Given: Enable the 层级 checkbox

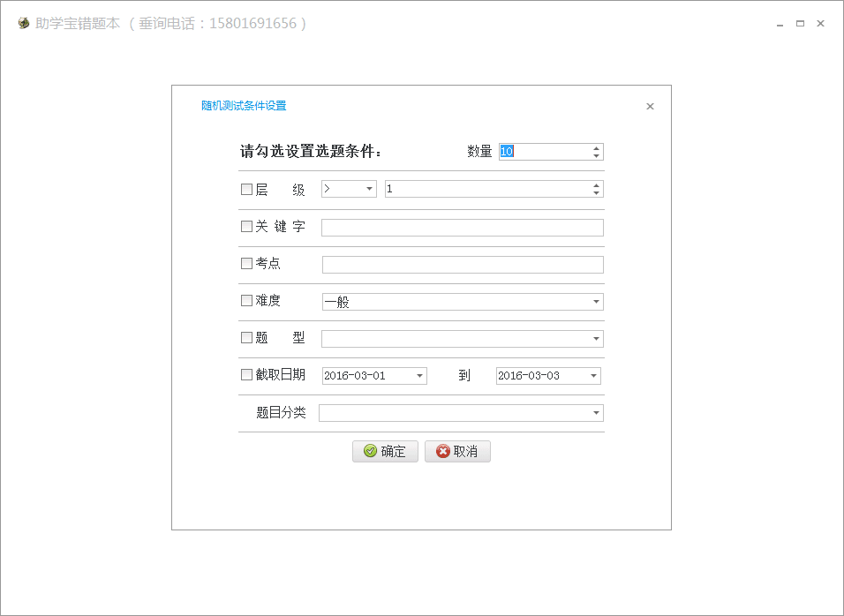Looking at the screenshot, I should (246, 189).
